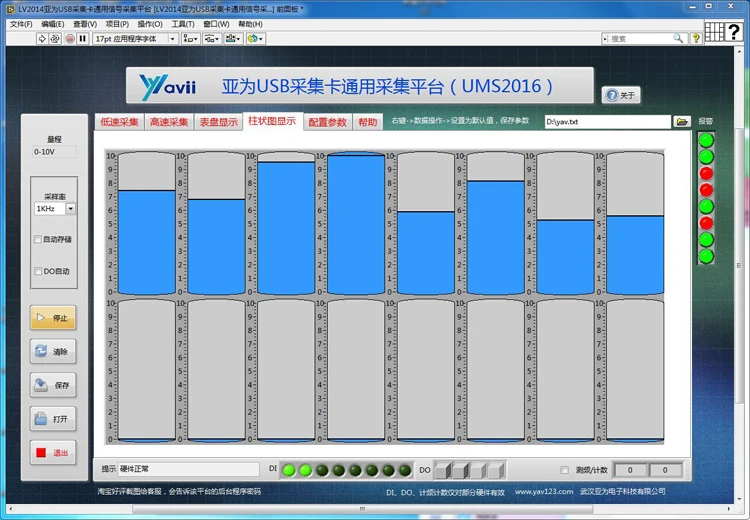Open the 编辑(E) menu
This screenshot has width=750, height=520.
(x=53, y=24)
